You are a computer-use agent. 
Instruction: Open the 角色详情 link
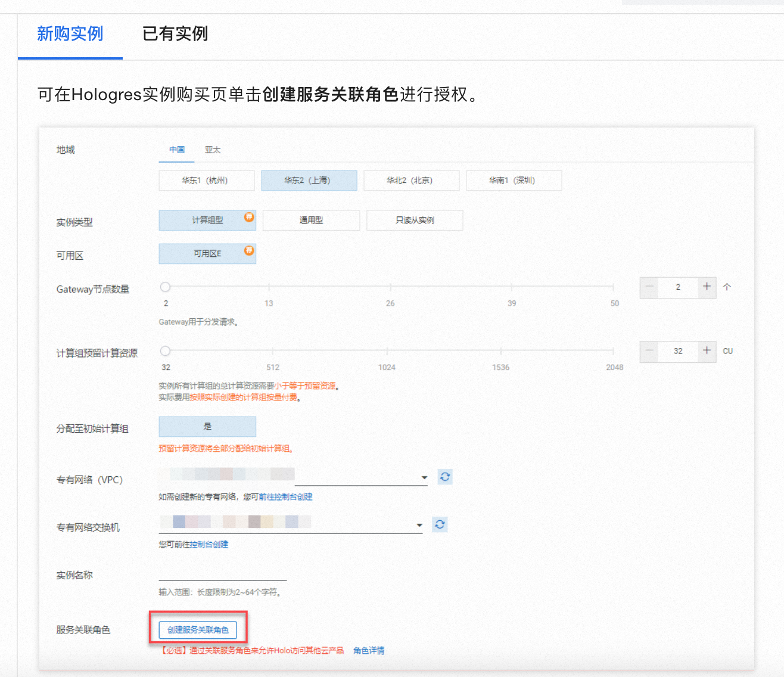pyautogui.click(x=369, y=651)
